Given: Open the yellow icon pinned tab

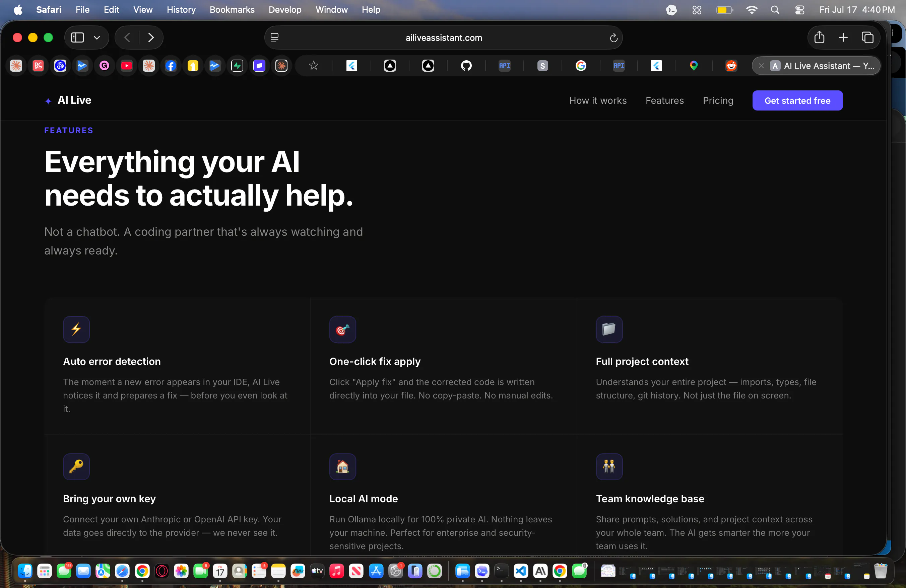Looking at the screenshot, I should (x=193, y=66).
